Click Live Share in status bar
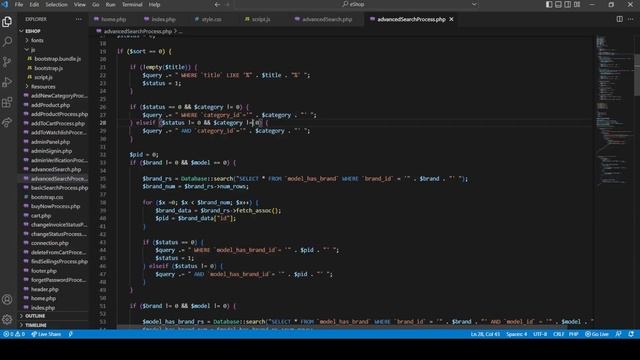 pos(46,334)
